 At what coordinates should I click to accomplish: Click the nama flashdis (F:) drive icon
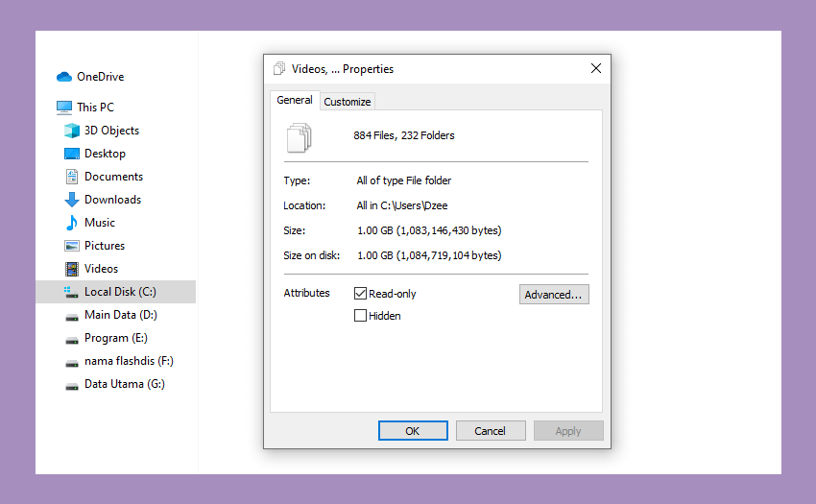(72, 363)
